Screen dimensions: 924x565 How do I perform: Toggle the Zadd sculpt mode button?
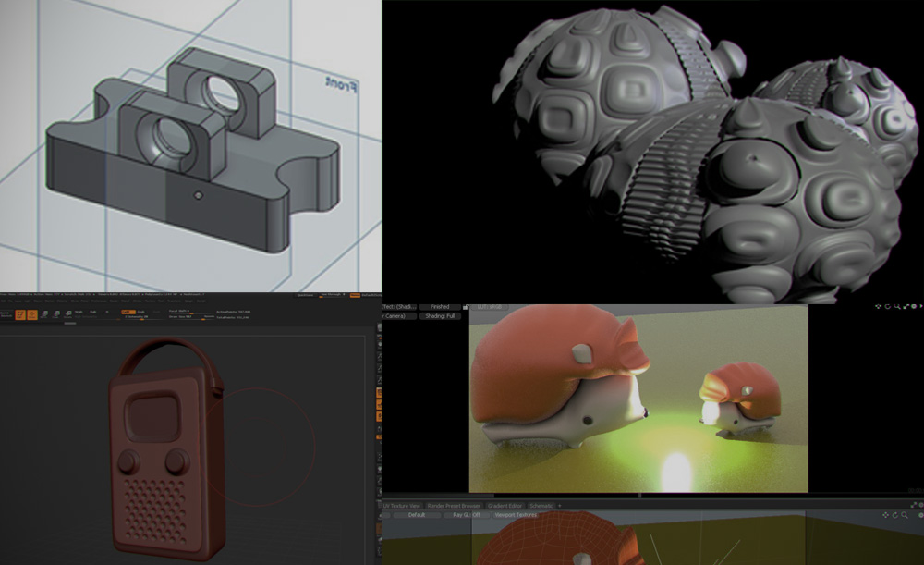pos(128,312)
